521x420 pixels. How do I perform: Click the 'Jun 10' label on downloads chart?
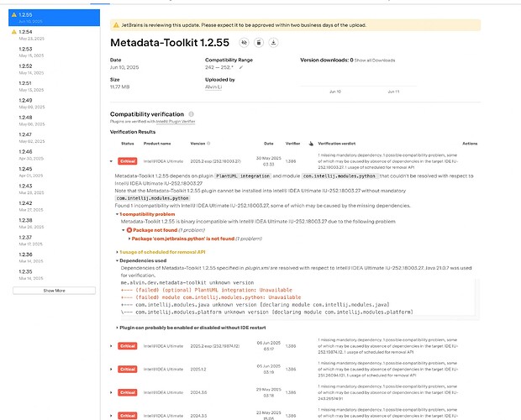click(335, 92)
